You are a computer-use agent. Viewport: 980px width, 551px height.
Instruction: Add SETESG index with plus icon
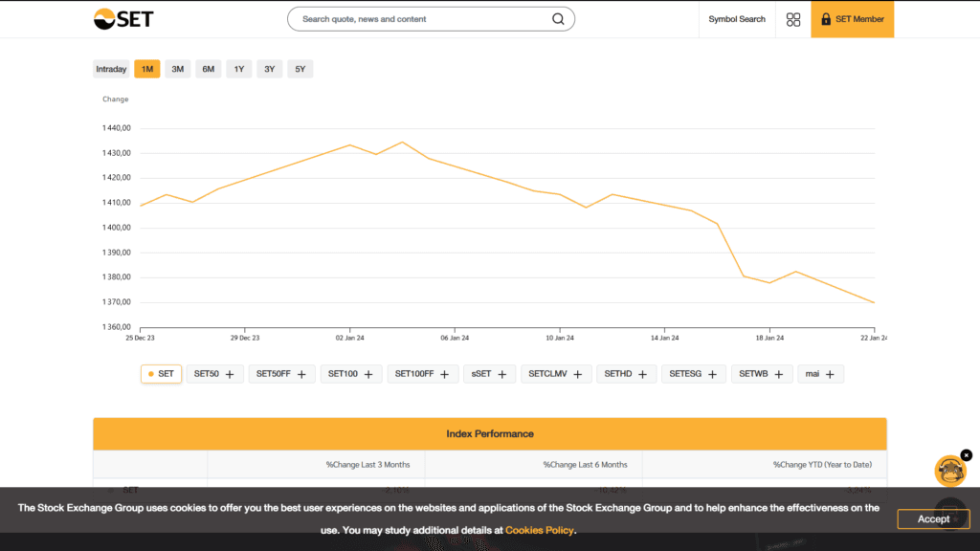click(x=712, y=374)
